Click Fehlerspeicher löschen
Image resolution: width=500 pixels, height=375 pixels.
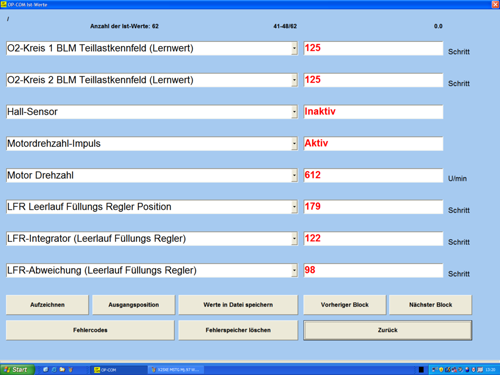(238, 330)
